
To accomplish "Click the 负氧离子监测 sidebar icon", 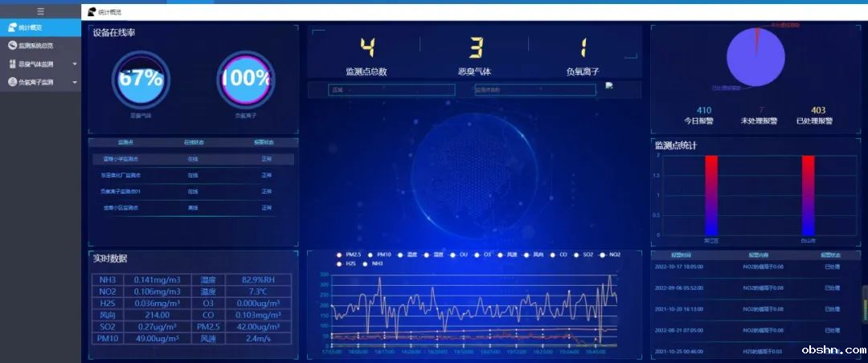I will (x=12, y=82).
